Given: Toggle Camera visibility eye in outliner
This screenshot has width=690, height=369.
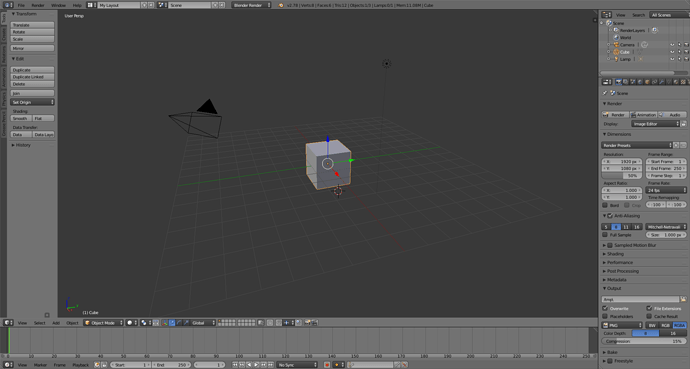Looking at the screenshot, I should (x=672, y=45).
